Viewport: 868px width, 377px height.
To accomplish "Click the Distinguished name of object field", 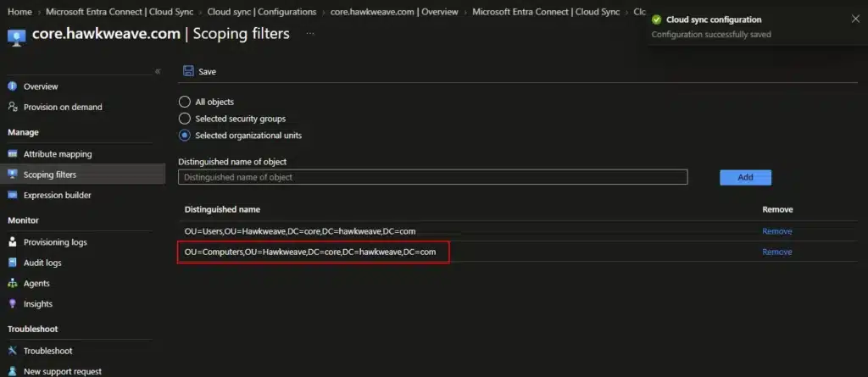I will [433, 177].
